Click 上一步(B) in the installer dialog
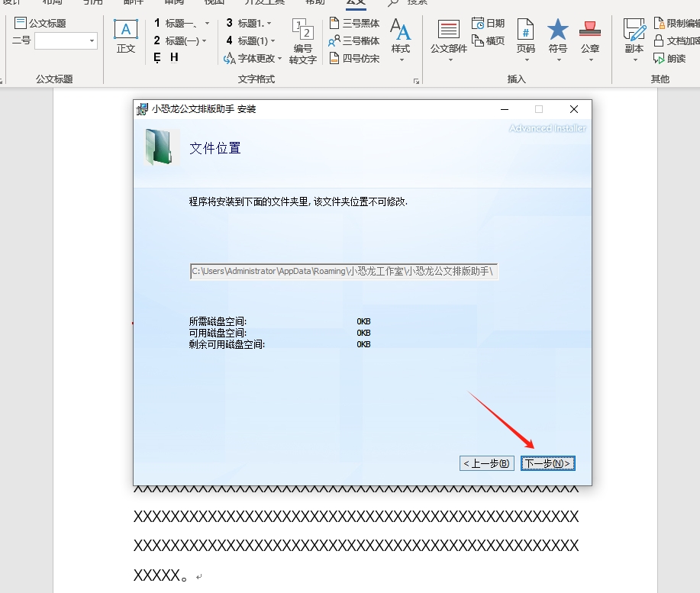Image resolution: width=700 pixels, height=593 pixels. [x=489, y=462]
